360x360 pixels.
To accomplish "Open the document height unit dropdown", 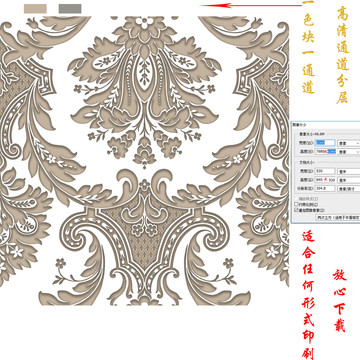I will pos(349,180).
